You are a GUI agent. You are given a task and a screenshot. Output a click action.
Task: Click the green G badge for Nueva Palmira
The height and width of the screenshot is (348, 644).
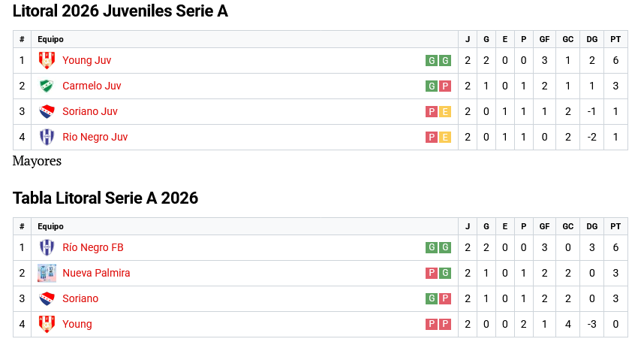click(445, 274)
